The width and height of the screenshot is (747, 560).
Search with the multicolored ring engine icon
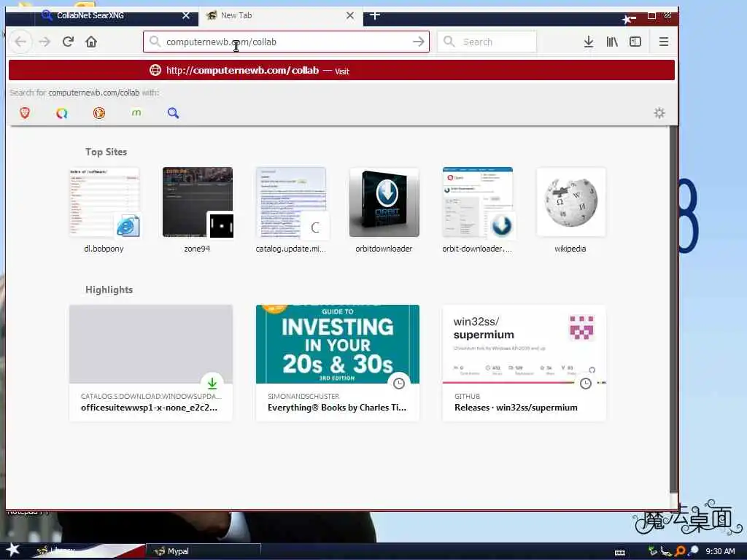[x=62, y=113]
